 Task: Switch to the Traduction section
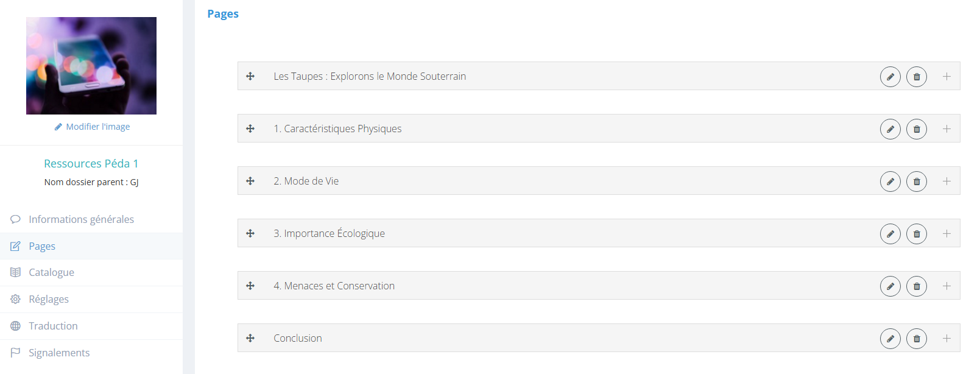pos(53,326)
